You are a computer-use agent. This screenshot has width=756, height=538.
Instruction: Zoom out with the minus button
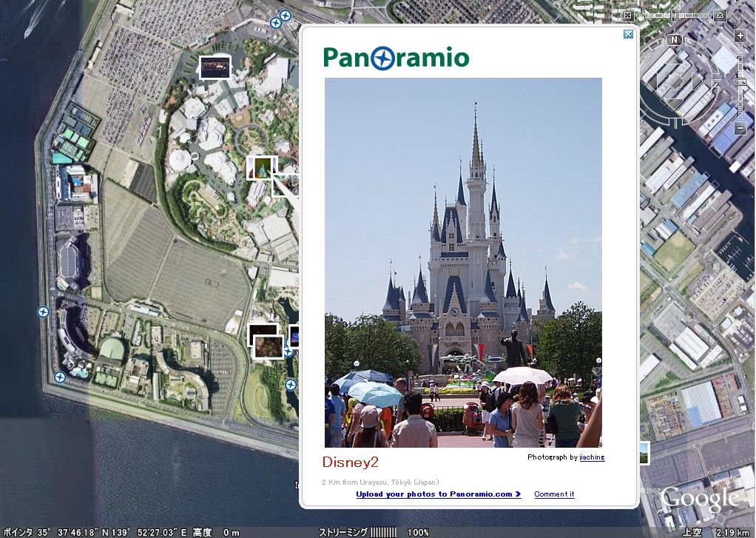[740, 128]
